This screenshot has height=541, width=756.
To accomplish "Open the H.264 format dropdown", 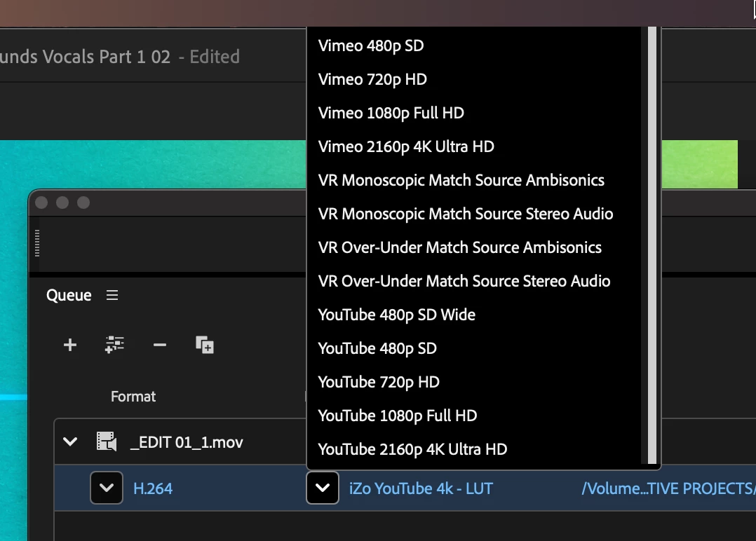I will (x=107, y=488).
